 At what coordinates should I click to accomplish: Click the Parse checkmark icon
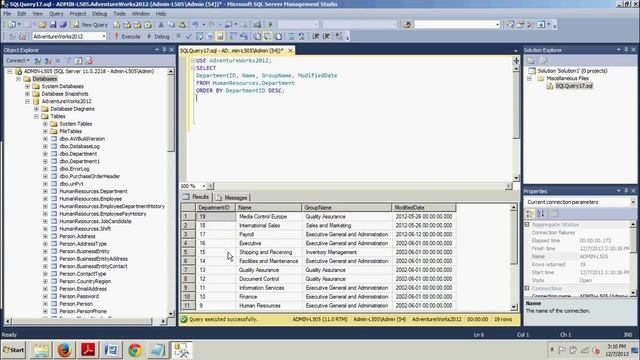[x=189, y=36]
